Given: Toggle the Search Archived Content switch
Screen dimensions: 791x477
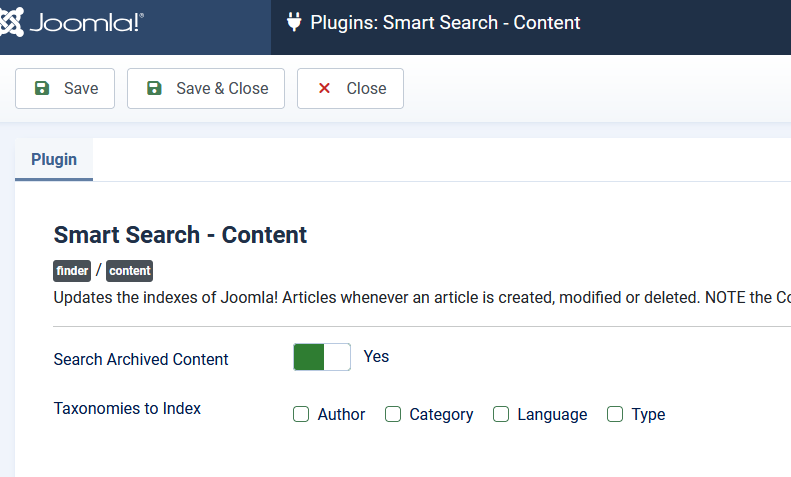Looking at the screenshot, I should (322, 357).
